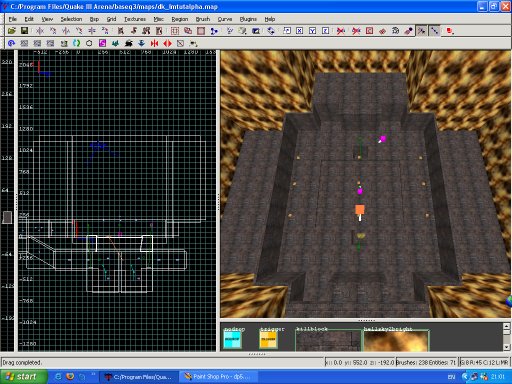Toggle the pressed wand icon in toolbar
This screenshot has width=512, height=384.
[422, 31]
